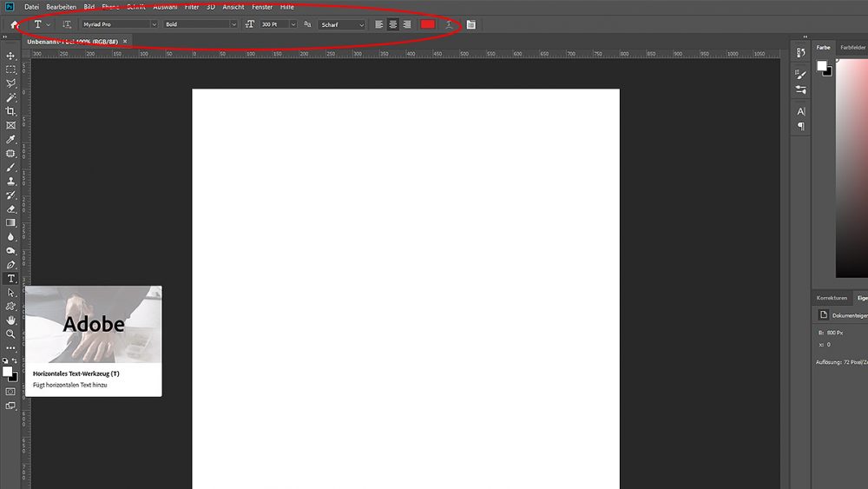Select the Zoom tool
This screenshot has width=868, height=489.
[x=10, y=334]
